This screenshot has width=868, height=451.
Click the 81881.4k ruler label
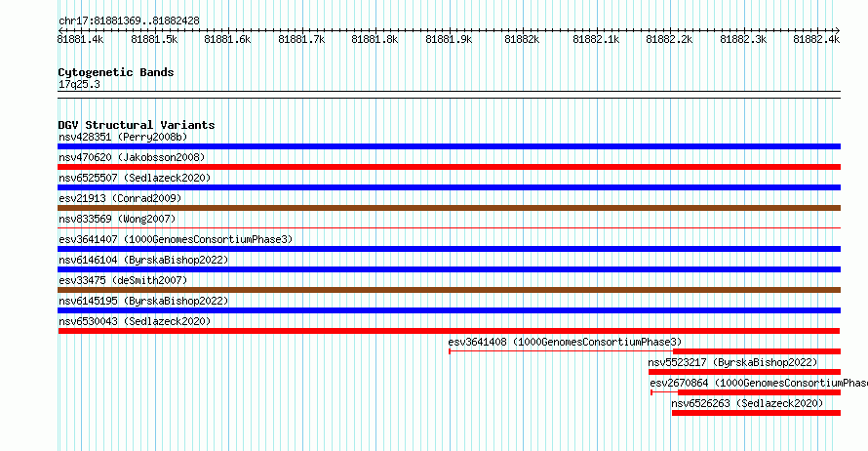pyautogui.click(x=80, y=39)
